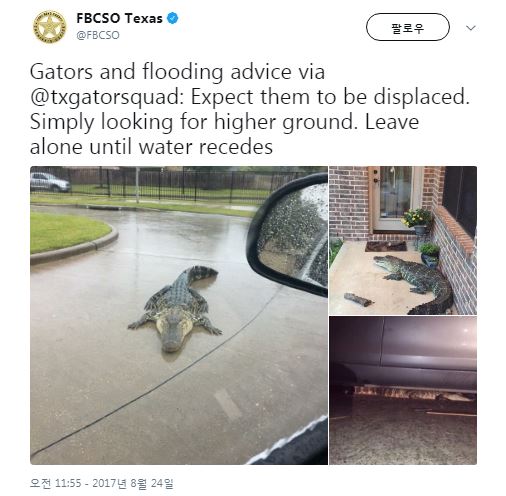Expand the tweet options chevron menu
Screen dimensions: 506x496
470,28
